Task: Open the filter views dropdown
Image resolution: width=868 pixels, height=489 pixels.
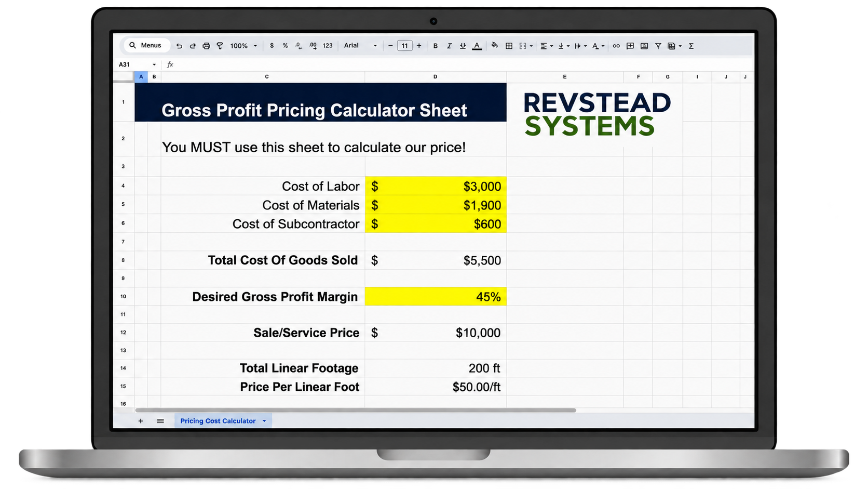Action: click(674, 46)
